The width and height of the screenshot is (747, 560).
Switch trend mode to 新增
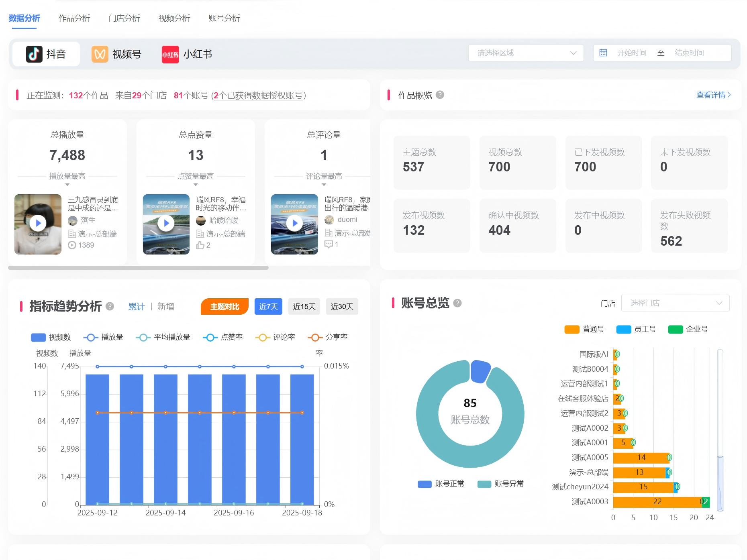[x=166, y=306]
